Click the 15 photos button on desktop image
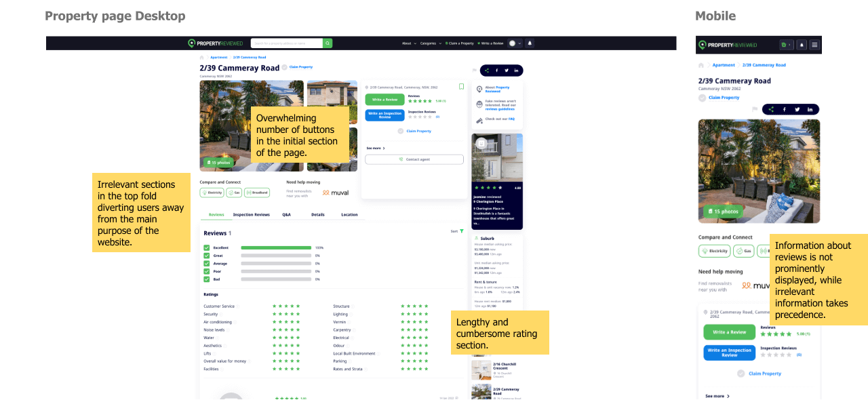This screenshot has height=400, width=868. pyautogui.click(x=218, y=163)
